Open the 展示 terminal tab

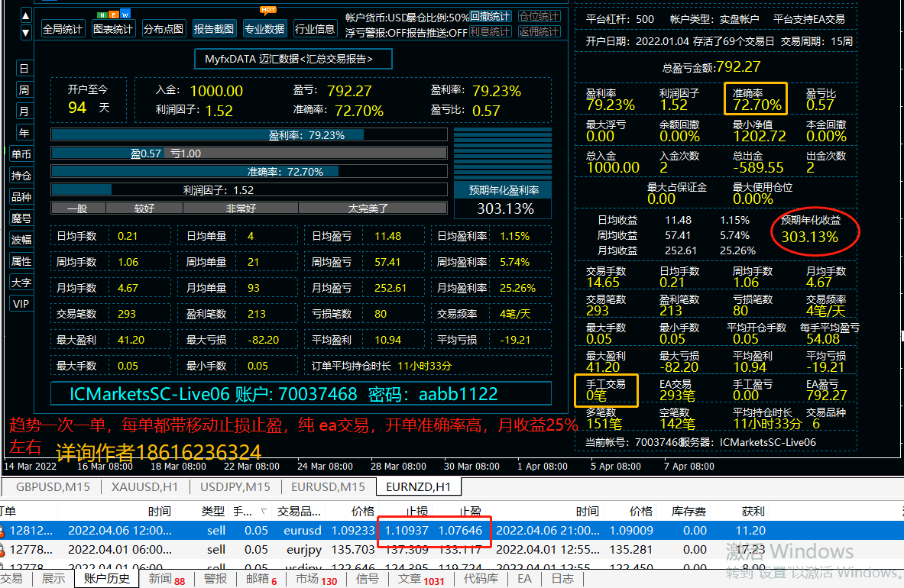53,578
